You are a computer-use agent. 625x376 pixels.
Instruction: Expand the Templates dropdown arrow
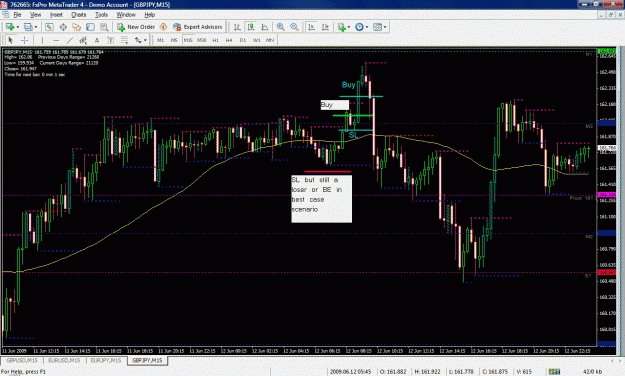[385, 27]
